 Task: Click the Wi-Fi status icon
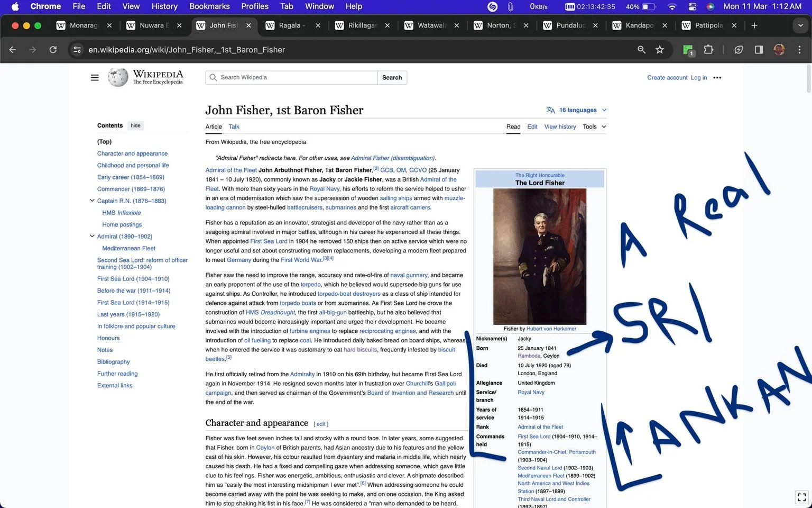672,6
